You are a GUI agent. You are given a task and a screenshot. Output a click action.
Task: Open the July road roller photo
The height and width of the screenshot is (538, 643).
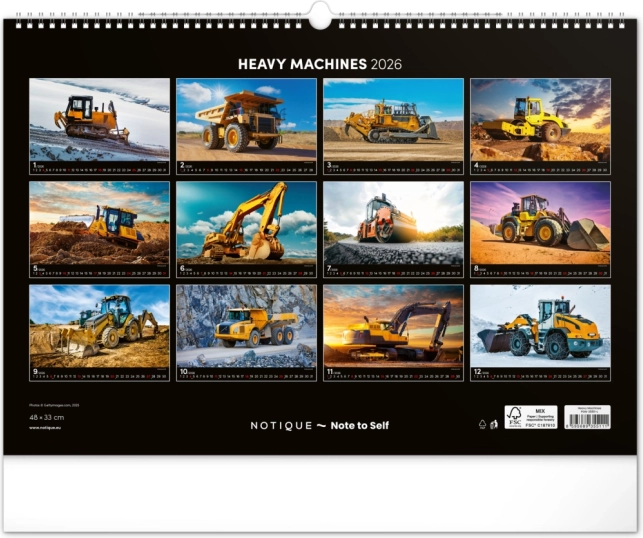click(x=393, y=221)
